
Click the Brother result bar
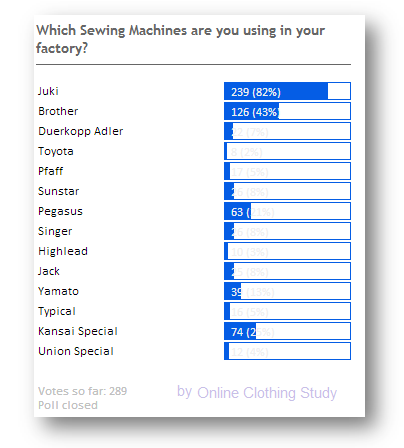point(287,111)
